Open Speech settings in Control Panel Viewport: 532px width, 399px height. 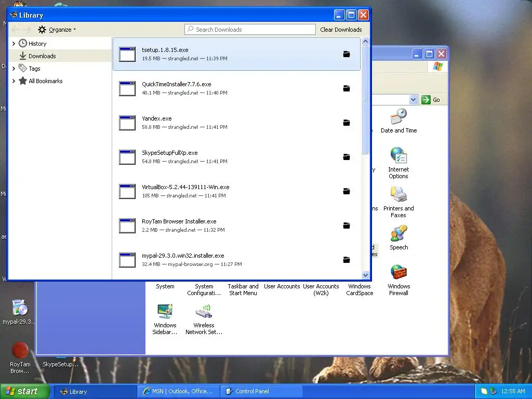pos(398,238)
